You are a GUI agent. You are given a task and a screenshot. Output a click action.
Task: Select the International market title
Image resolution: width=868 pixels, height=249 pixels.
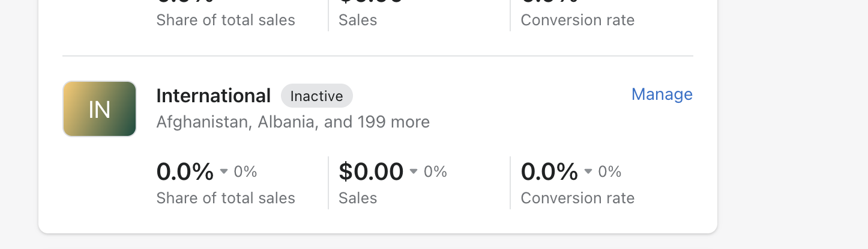click(213, 96)
